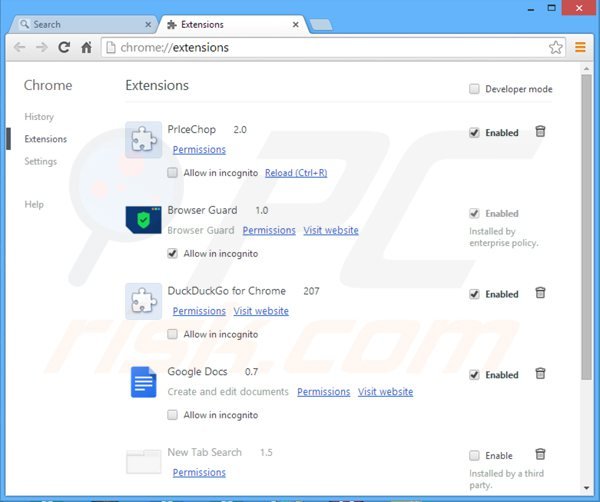This screenshot has height=502, width=600.
Task: Reload the current page
Action: coord(64,47)
